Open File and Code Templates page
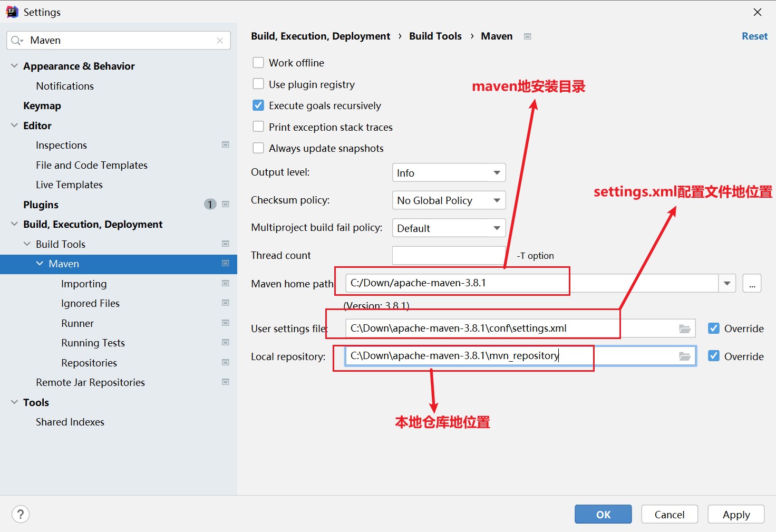Viewport: 776px width, 532px height. click(92, 165)
